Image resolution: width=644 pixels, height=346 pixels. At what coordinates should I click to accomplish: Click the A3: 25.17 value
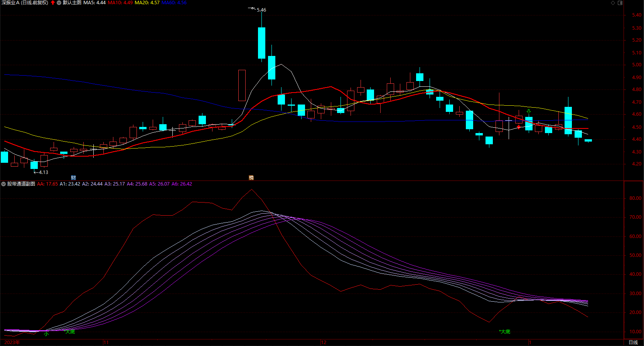pyautogui.click(x=115, y=184)
